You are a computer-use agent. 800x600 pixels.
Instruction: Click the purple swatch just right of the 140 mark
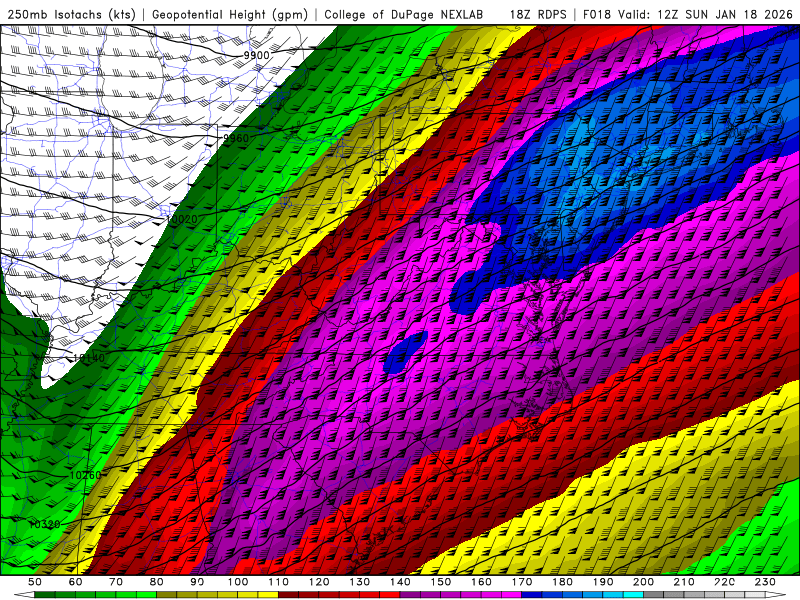click(410, 595)
